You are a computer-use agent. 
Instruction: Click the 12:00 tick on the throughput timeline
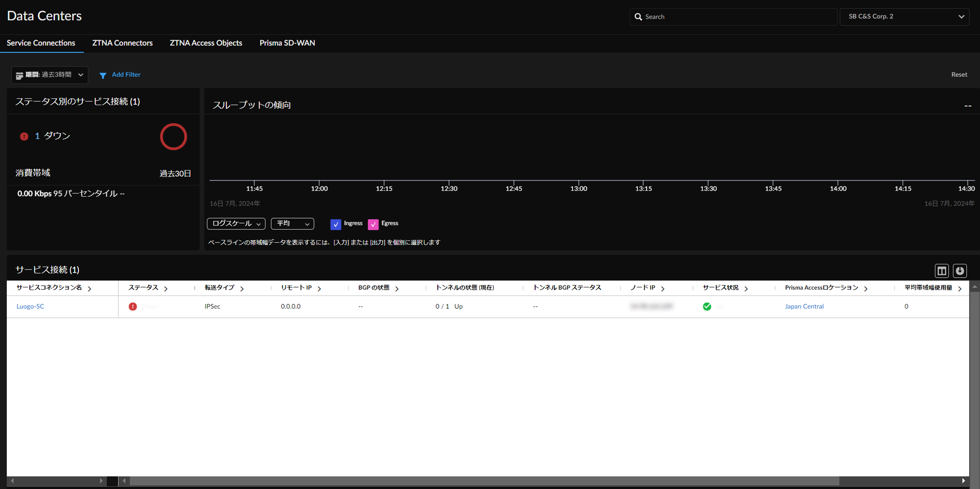(319, 189)
